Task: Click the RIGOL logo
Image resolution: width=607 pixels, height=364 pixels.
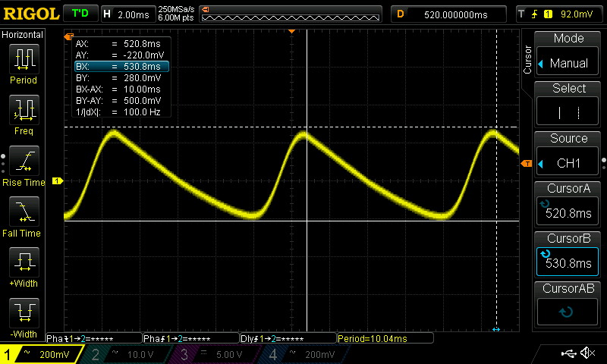Action: point(31,14)
